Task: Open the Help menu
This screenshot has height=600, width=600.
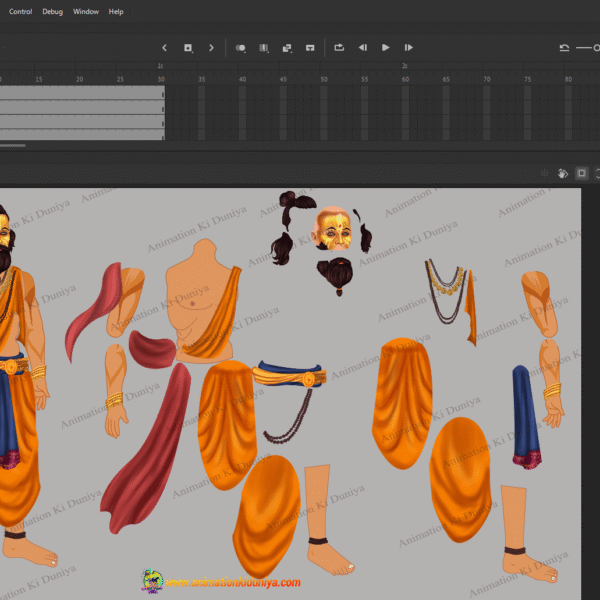Action: point(116,11)
